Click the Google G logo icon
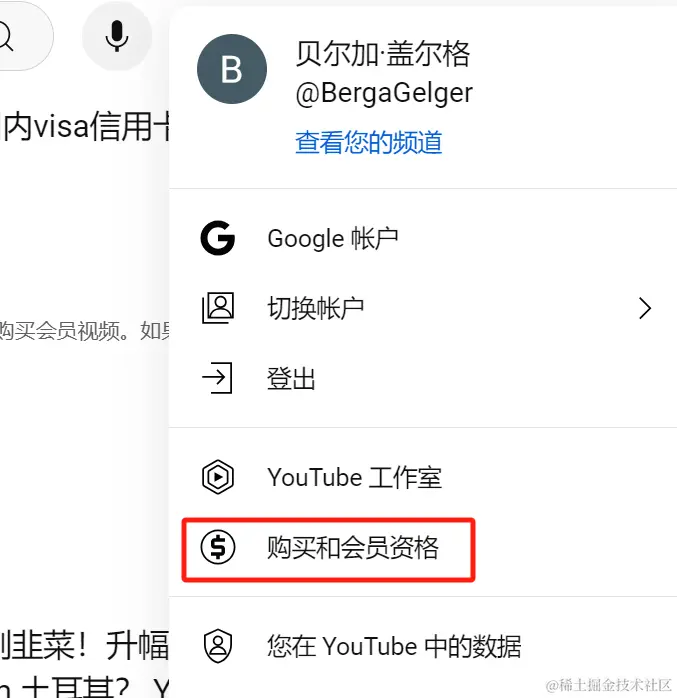The image size is (677, 698). 218,238
